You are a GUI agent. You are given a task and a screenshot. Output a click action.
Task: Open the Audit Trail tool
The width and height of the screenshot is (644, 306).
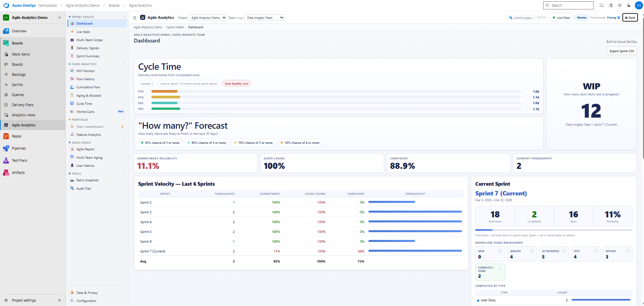pyautogui.click(x=83, y=188)
